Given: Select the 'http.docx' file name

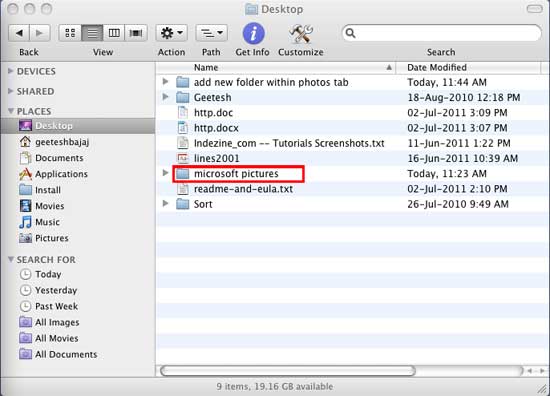Looking at the screenshot, I should (x=216, y=128).
